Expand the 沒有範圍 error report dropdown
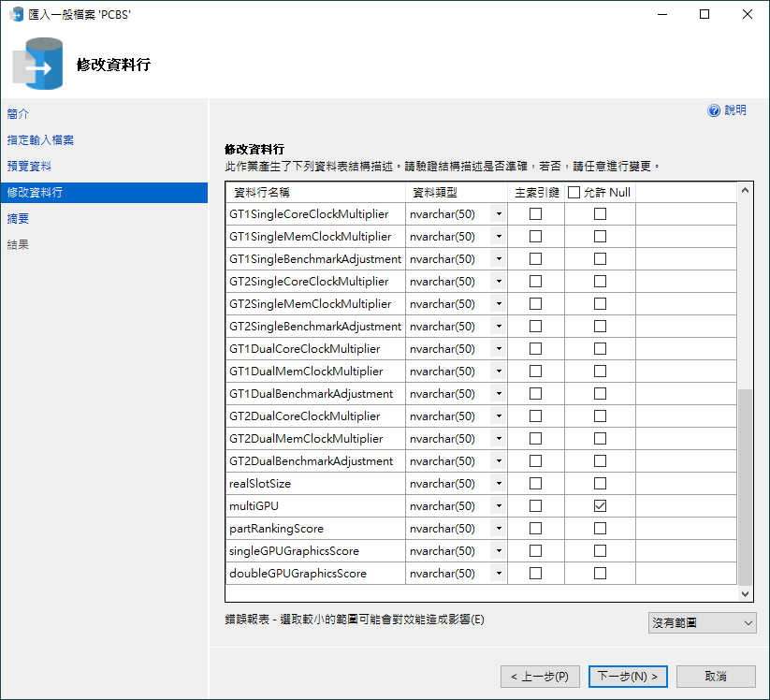 (747, 622)
